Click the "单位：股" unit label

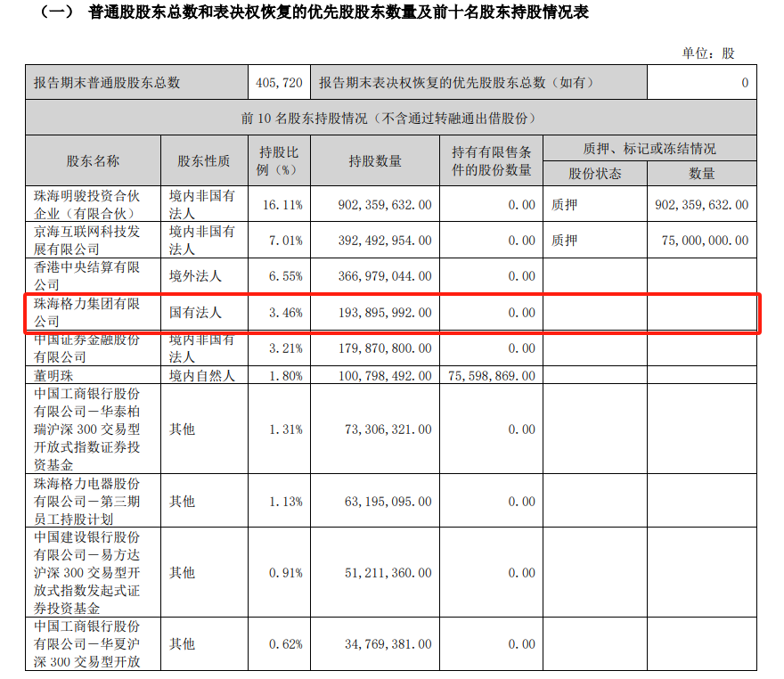708,53
